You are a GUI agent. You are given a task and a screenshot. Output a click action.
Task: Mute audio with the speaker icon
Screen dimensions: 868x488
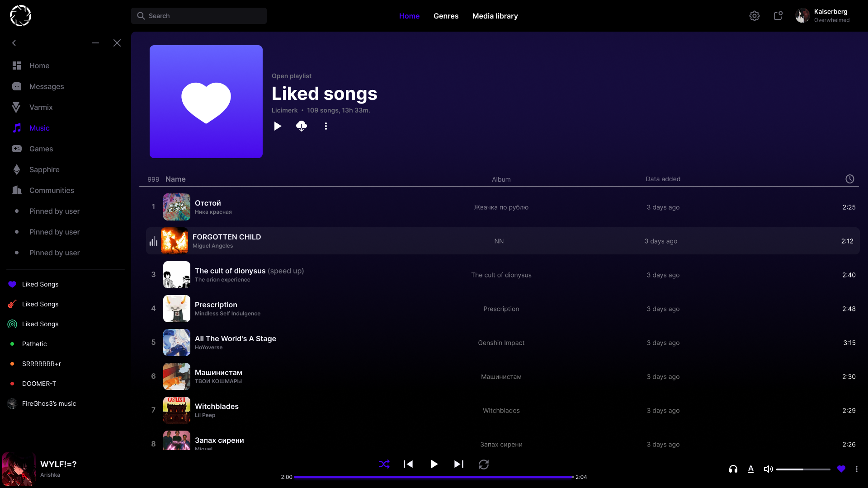768,469
